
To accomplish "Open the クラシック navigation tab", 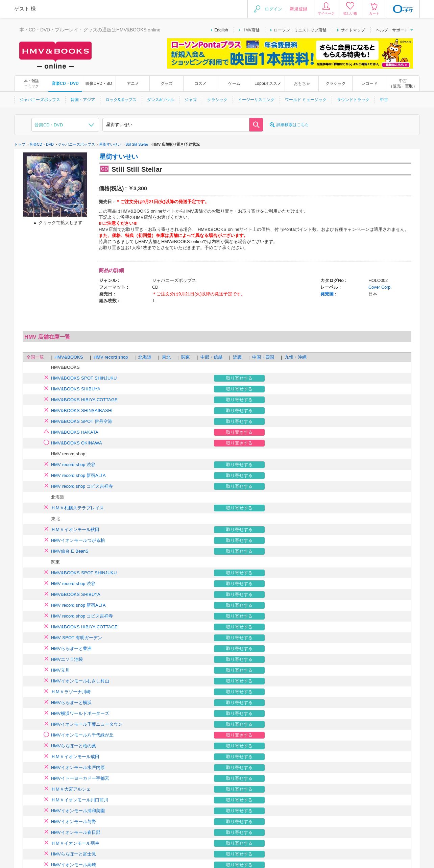I will pos(335,83).
